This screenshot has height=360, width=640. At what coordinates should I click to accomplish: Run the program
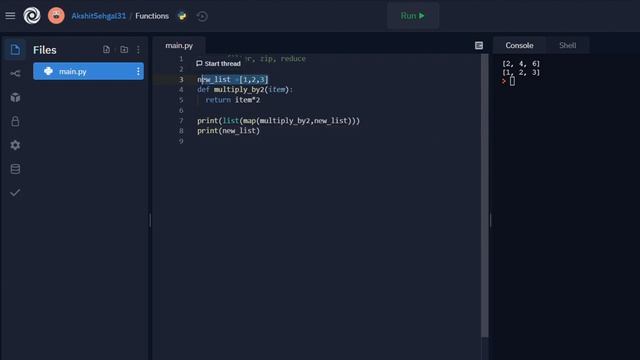coord(413,16)
